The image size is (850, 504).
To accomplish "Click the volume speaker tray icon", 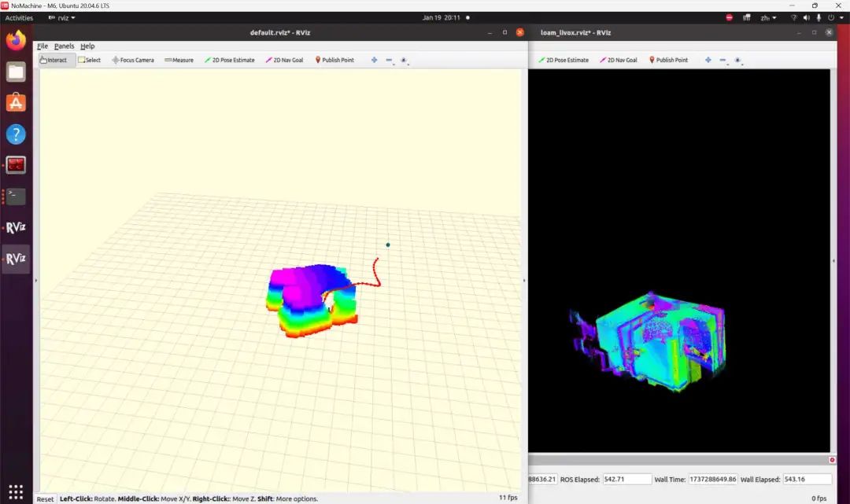I will coord(807,18).
